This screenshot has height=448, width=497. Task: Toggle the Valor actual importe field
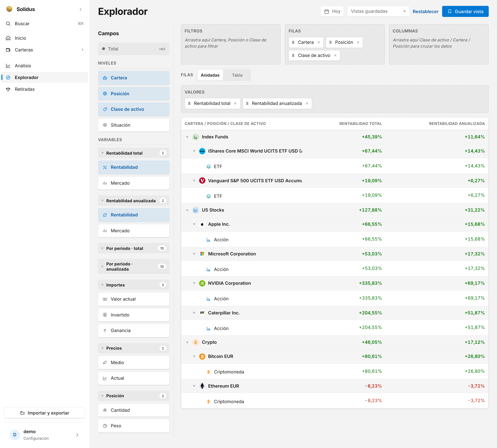pyautogui.click(x=134, y=299)
